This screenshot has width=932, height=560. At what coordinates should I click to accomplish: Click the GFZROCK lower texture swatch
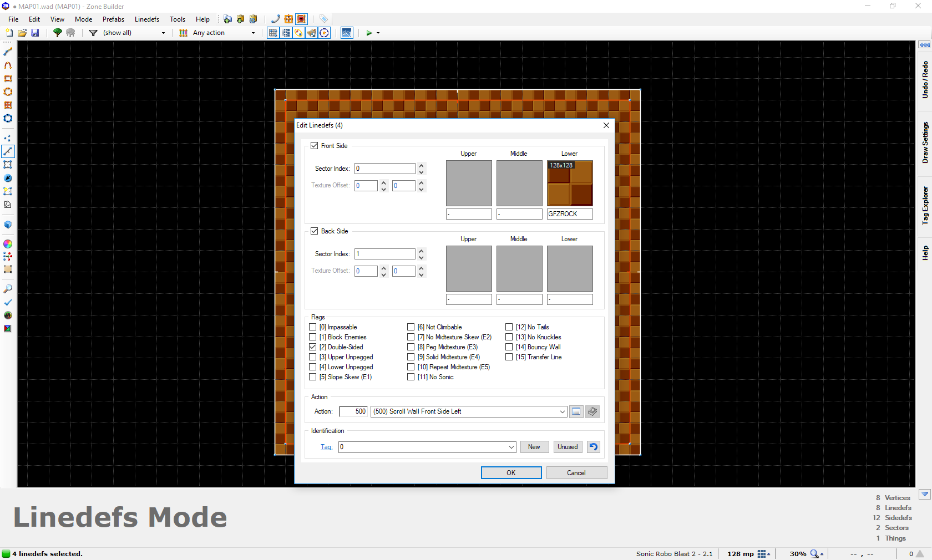pyautogui.click(x=570, y=183)
